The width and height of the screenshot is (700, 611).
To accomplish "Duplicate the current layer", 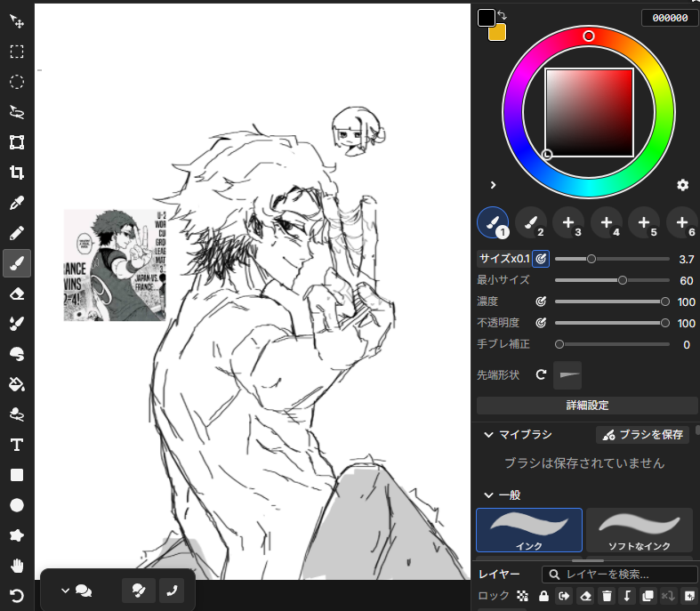I will tap(648, 596).
